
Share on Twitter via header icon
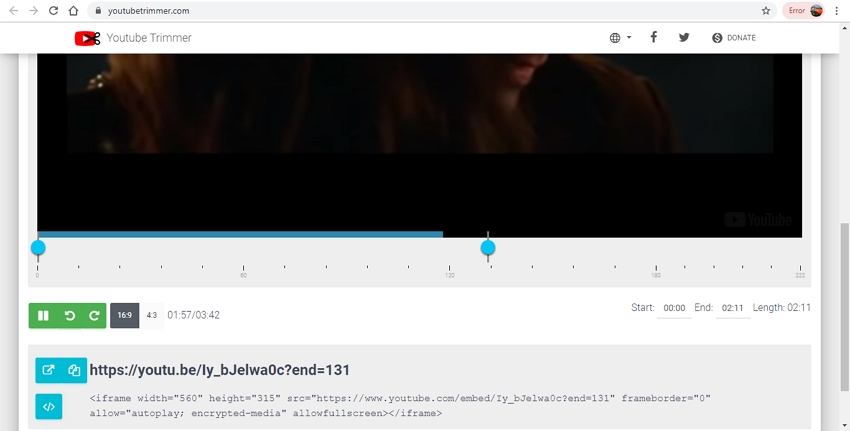(x=684, y=38)
